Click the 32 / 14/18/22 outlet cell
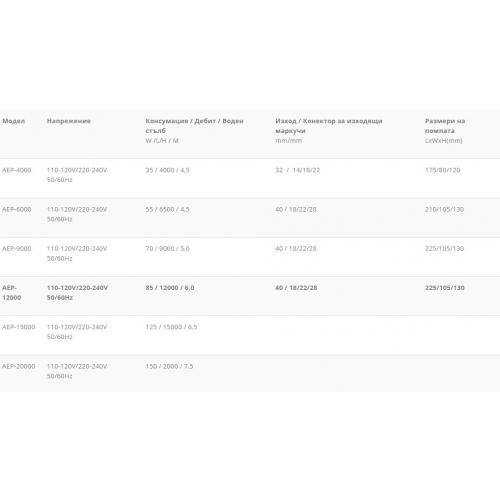The image size is (500, 500). pyautogui.click(x=297, y=170)
